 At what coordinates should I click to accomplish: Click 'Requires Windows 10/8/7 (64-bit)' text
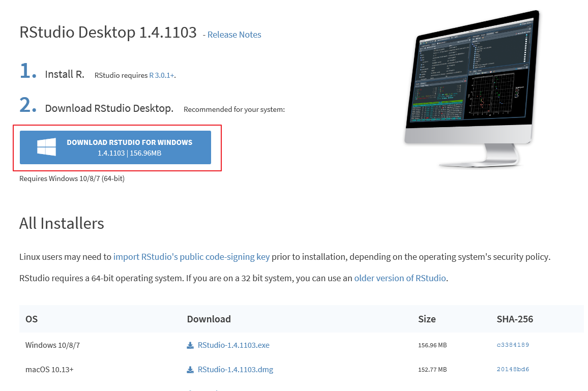click(72, 178)
